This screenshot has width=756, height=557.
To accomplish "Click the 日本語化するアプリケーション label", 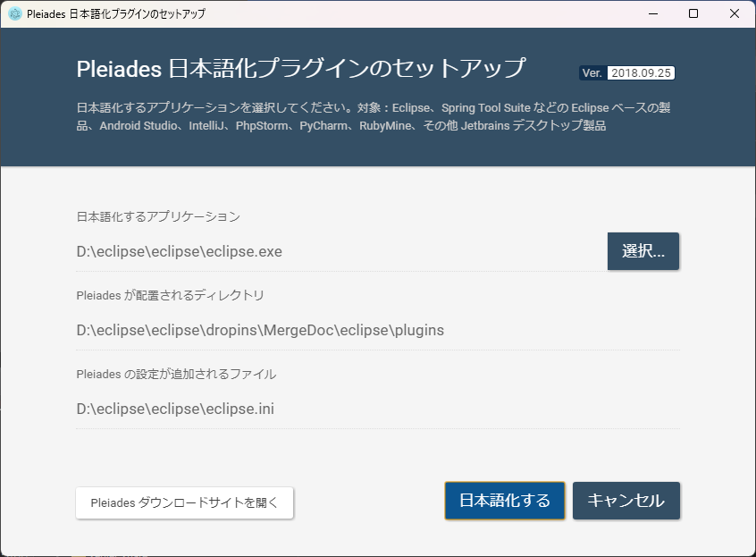I will tap(158, 215).
